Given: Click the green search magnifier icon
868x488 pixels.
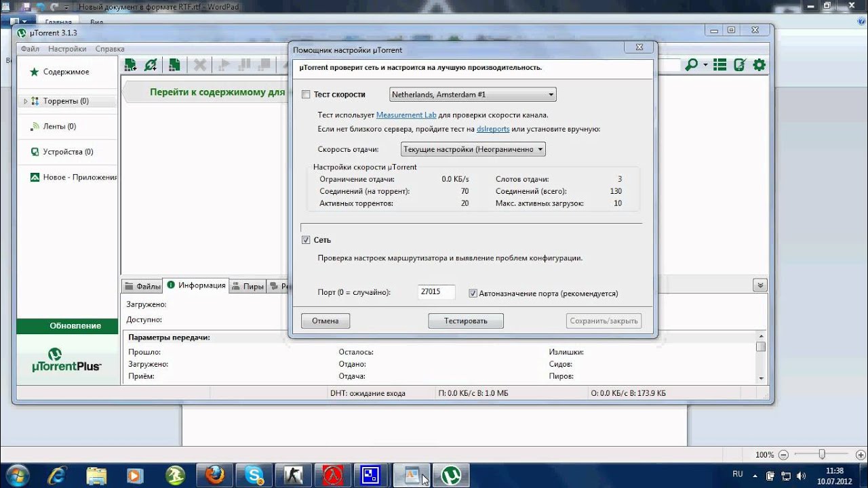Looking at the screenshot, I should click(691, 65).
